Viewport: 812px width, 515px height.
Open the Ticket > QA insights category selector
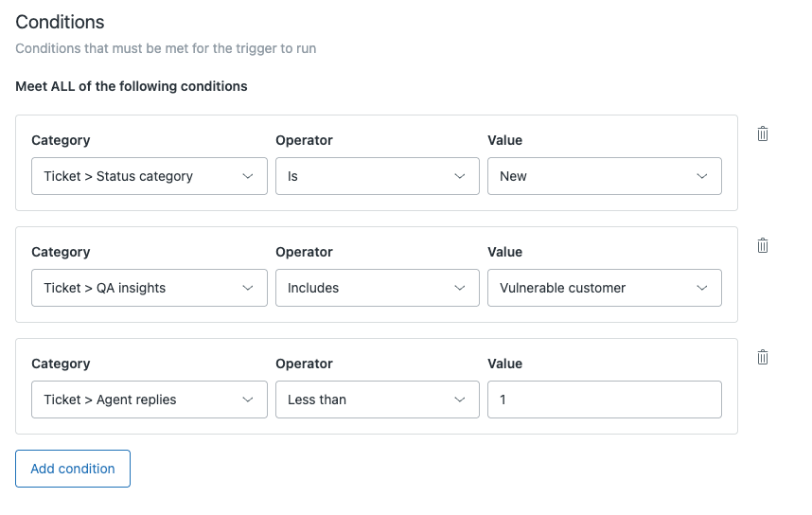pos(149,289)
